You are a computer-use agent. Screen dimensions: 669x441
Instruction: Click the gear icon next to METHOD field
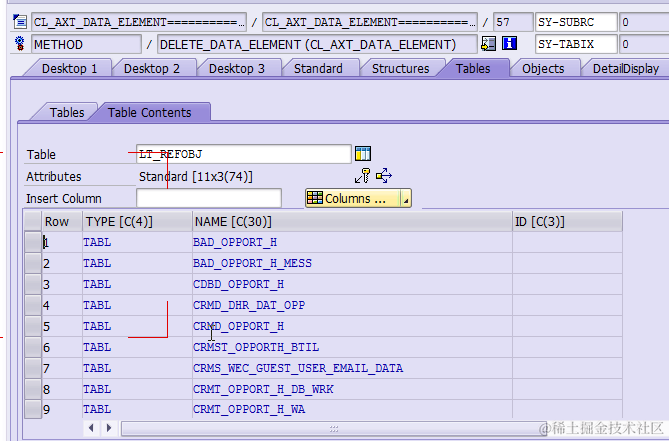(x=20, y=44)
